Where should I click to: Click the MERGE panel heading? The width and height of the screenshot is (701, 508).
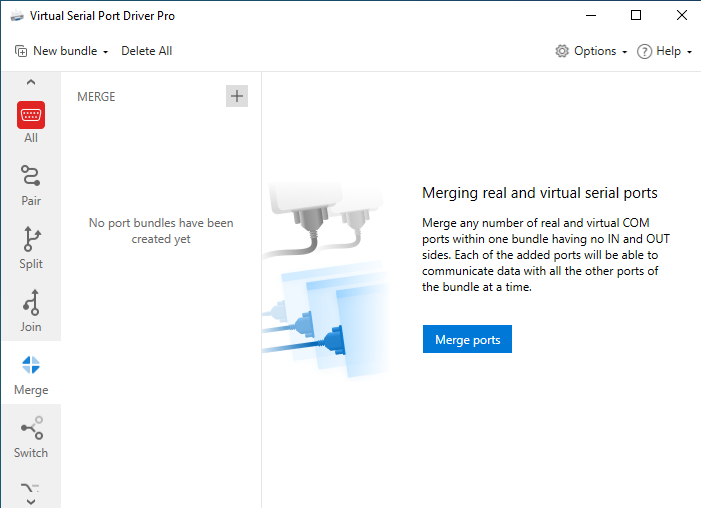click(x=96, y=97)
